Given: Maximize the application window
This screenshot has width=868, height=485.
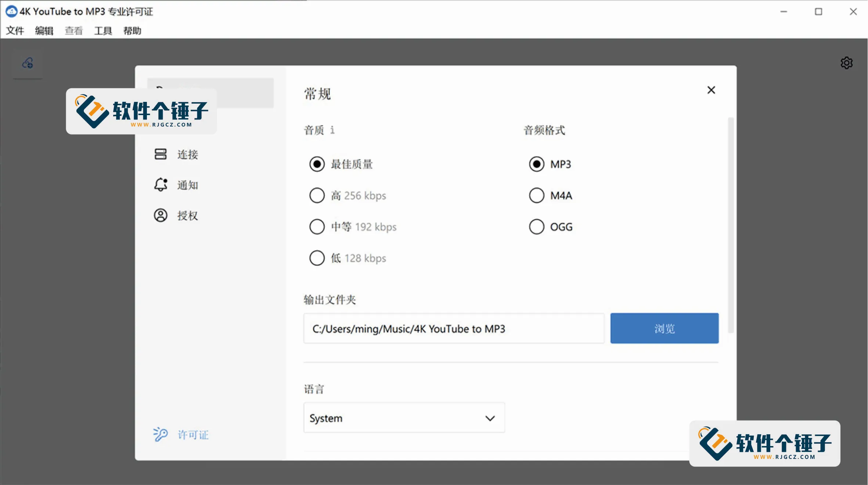Looking at the screenshot, I should click(818, 11).
